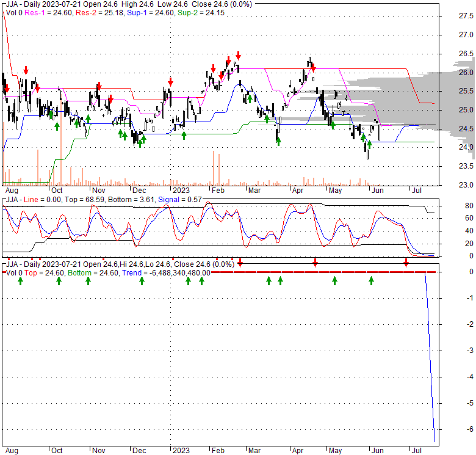Select the -3 trend axis label

(x=470, y=351)
